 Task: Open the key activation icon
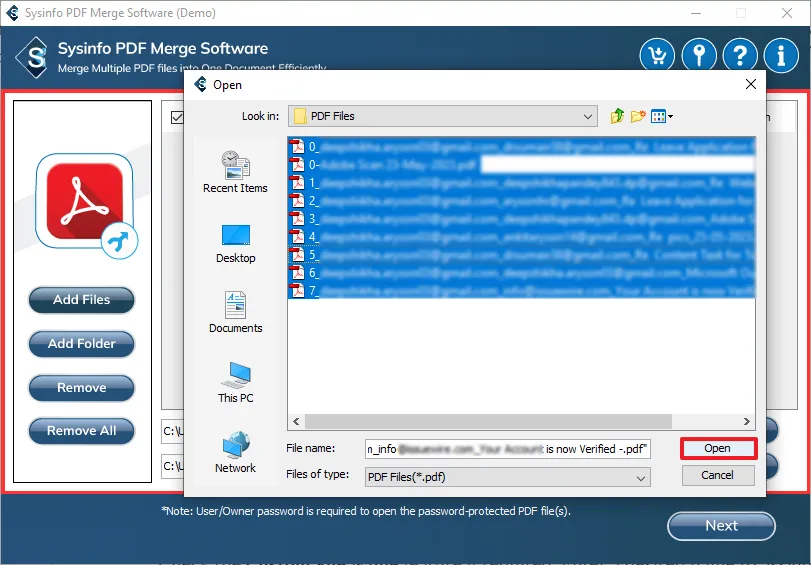click(x=699, y=55)
